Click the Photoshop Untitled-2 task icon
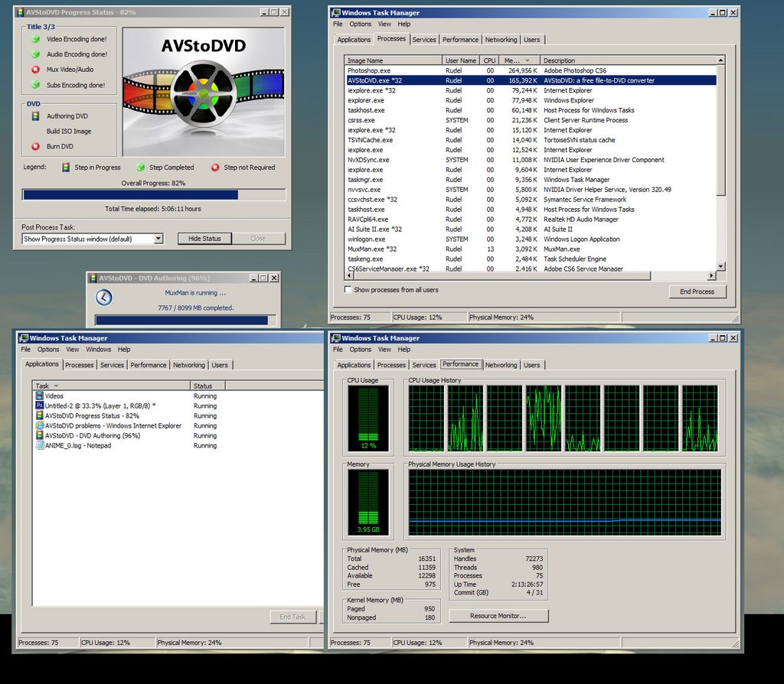The width and height of the screenshot is (784, 684). 40,406
